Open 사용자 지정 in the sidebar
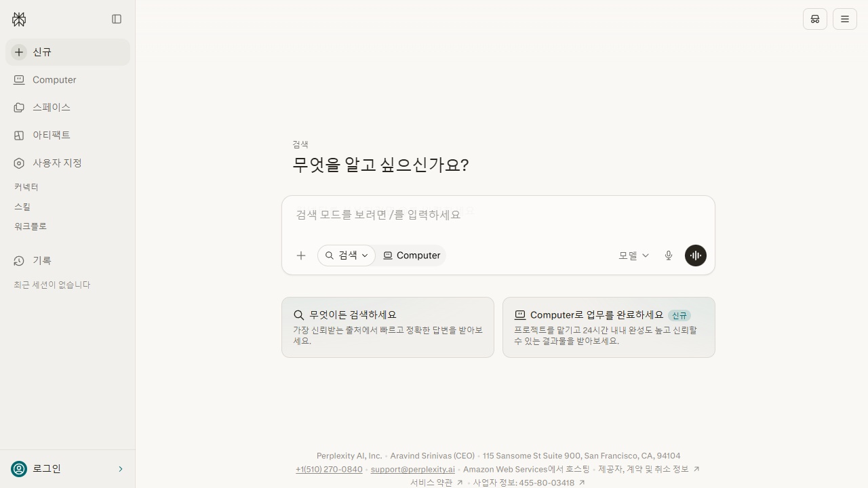868x488 pixels. tap(68, 163)
